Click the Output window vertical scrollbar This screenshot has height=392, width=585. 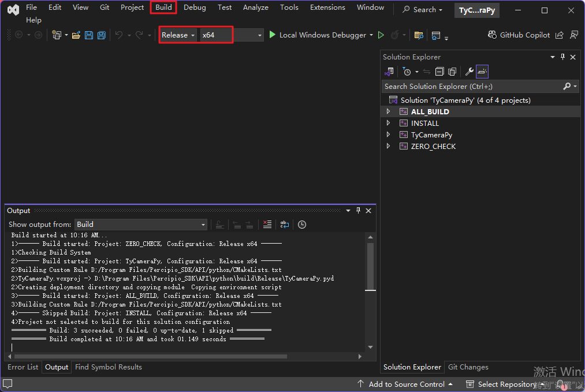point(370,266)
